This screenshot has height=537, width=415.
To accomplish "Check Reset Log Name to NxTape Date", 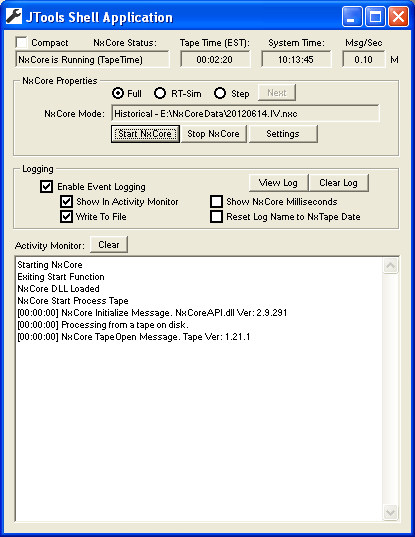I will tap(216, 217).
